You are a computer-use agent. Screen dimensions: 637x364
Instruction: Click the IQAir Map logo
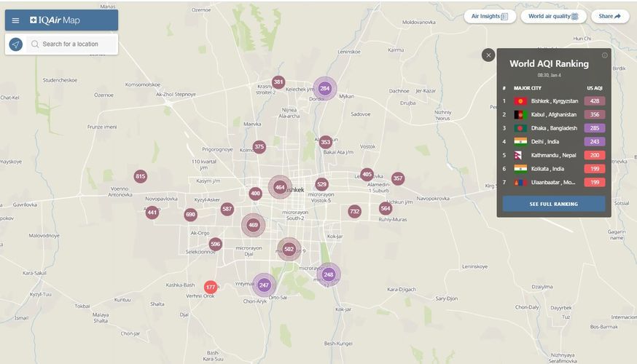tap(55, 20)
